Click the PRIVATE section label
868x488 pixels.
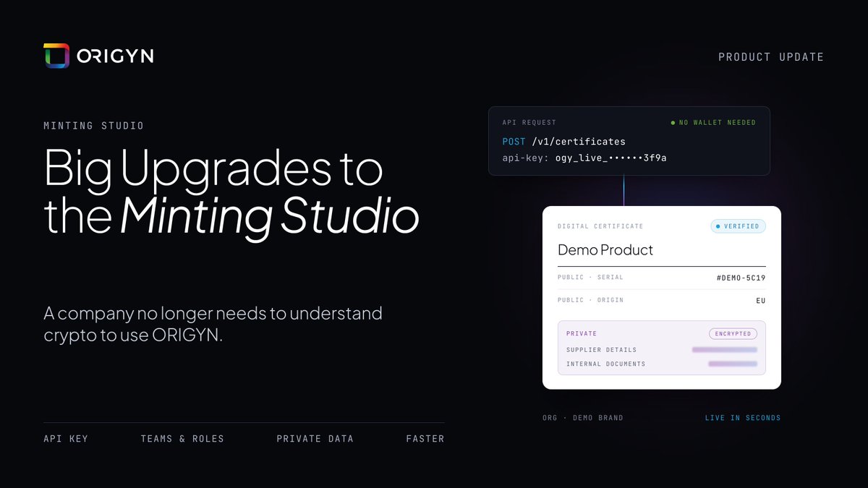point(582,334)
